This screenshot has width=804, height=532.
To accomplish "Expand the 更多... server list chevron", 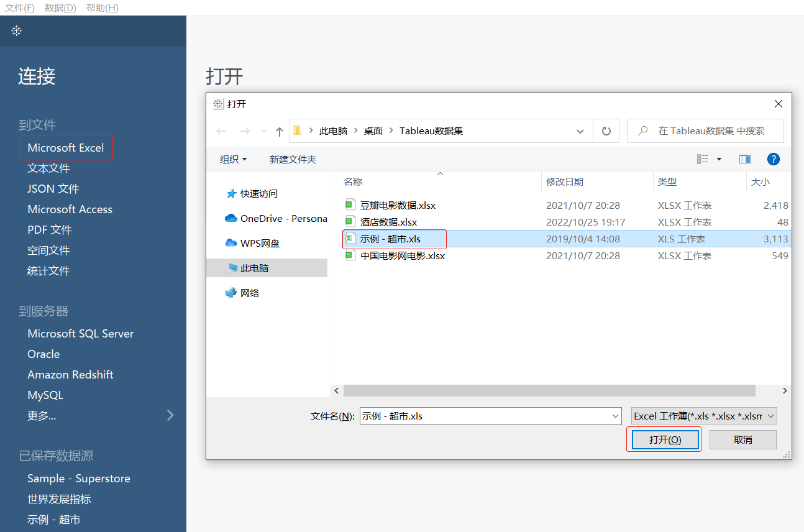I will tap(170, 415).
